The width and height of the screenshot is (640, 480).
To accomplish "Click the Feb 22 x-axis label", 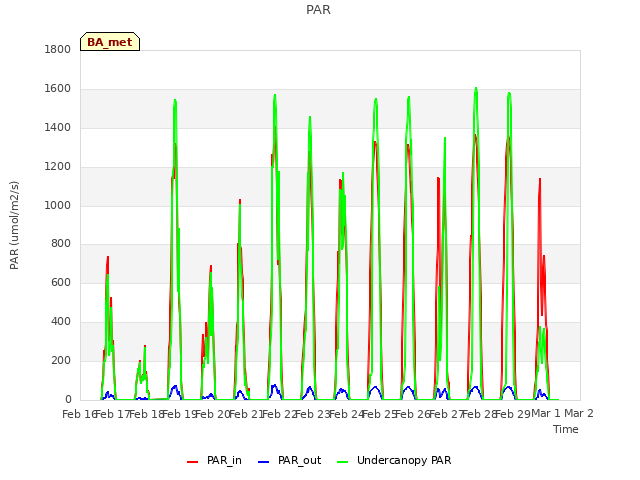I will (279, 414).
